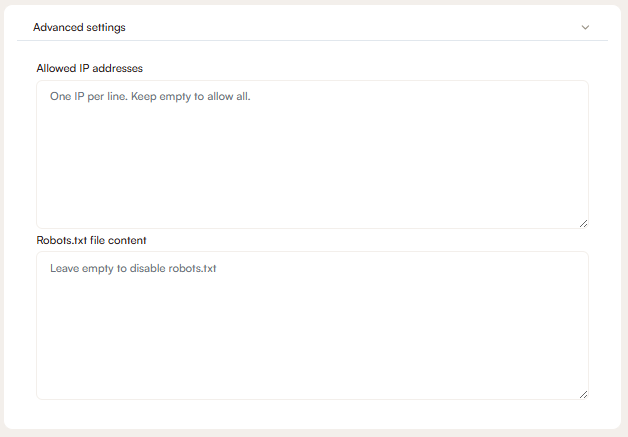Place cursor in the robots.txt editor box

(312, 325)
